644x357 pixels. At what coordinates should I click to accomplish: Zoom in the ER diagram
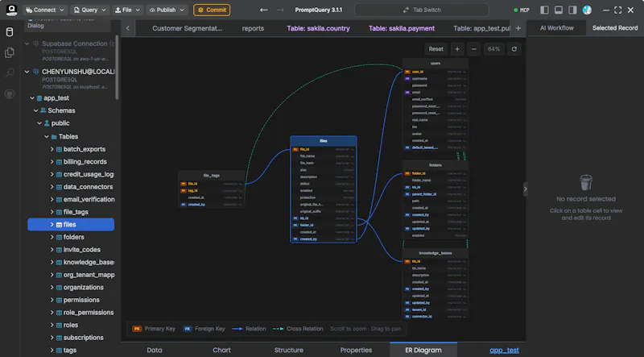pyautogui.click(x=457, y=49)
